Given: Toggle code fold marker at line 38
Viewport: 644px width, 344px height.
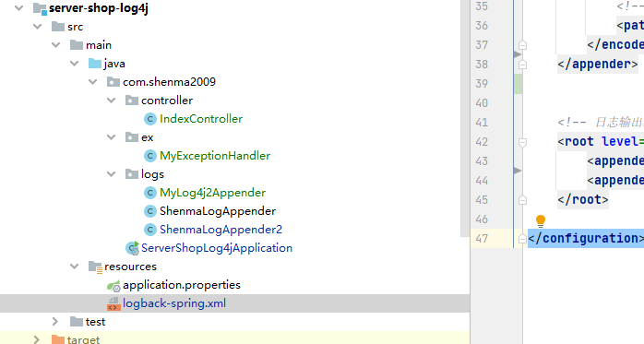Looking at the screenshot, I should pos(522,65).
